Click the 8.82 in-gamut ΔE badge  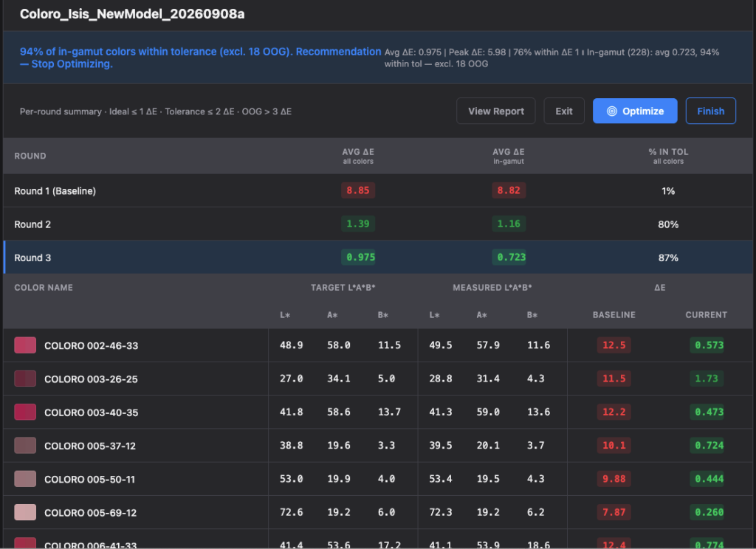tap(509, 190)
